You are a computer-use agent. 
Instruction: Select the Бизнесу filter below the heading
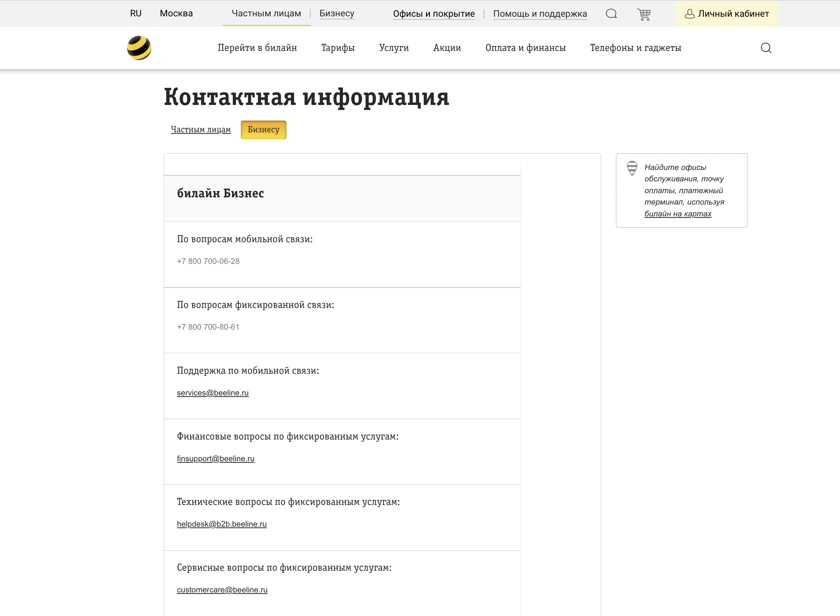263,130
